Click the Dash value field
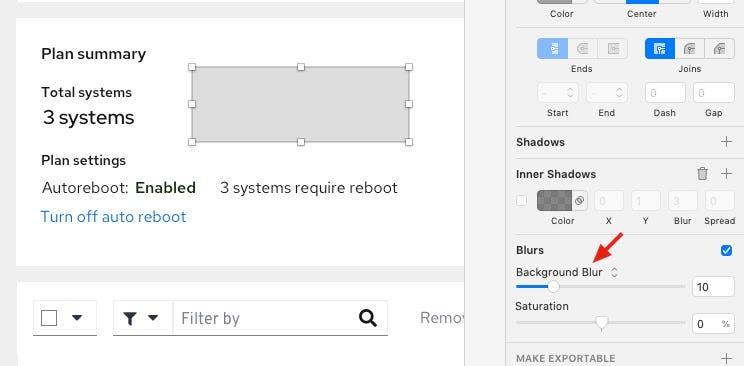Image resolution: width=744 pixels, height=366 pixels. click(665, 93)
